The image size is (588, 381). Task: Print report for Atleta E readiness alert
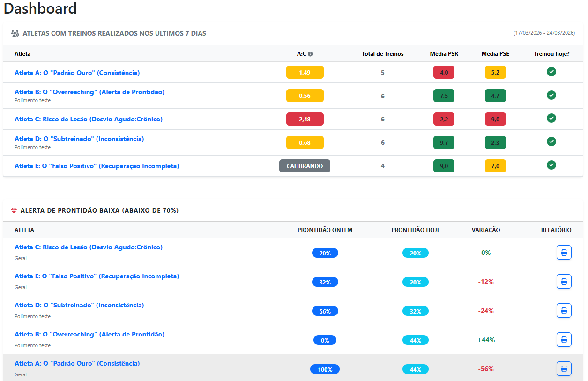coord(564,282)
